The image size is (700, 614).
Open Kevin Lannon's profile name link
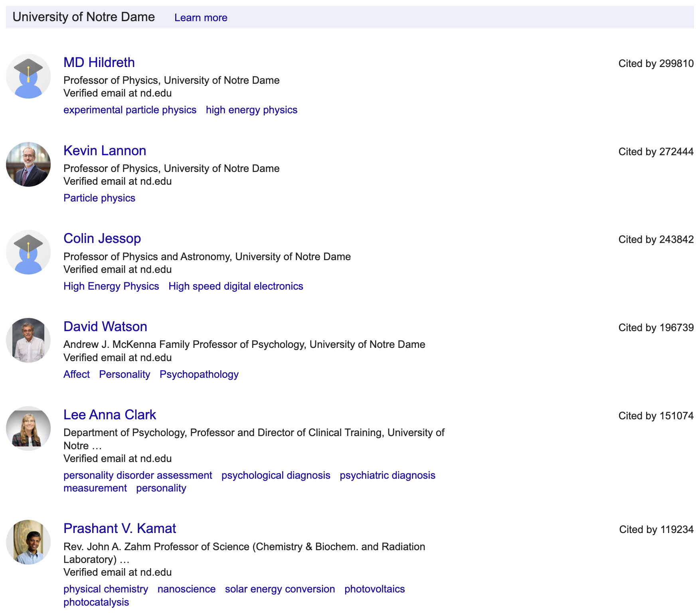pyautogui.click(x=105, y=151)
